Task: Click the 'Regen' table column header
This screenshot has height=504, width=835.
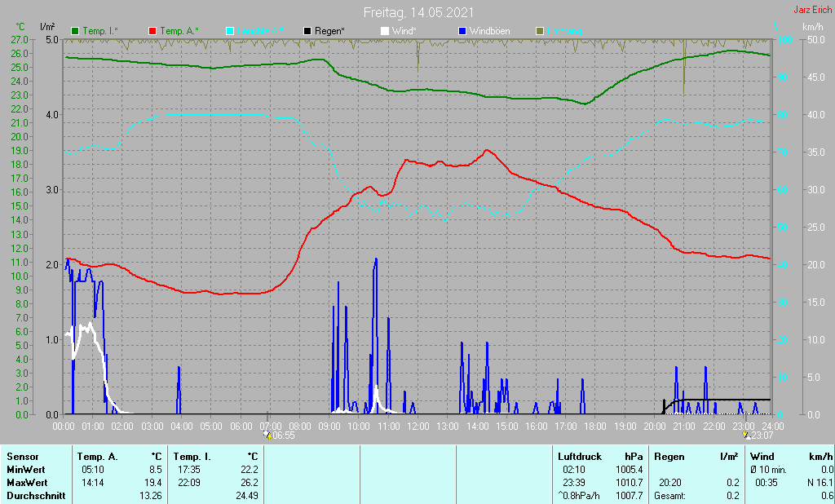Action: click(669, 457)
